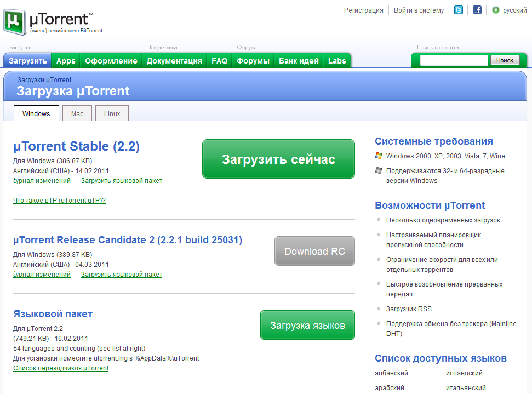Click the итальянский language entry
This screenshot has width=532, height=394.
[x=466, y=387]
